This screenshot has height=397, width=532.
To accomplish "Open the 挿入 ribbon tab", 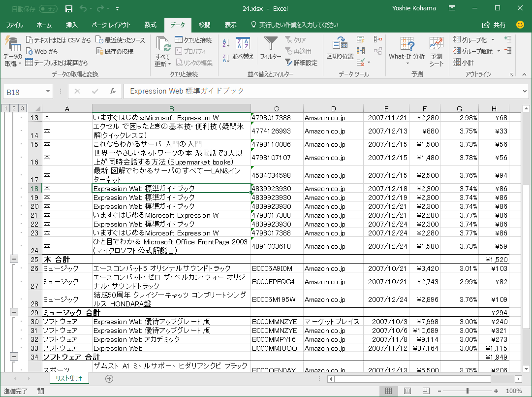I will [x=72, y=25].
